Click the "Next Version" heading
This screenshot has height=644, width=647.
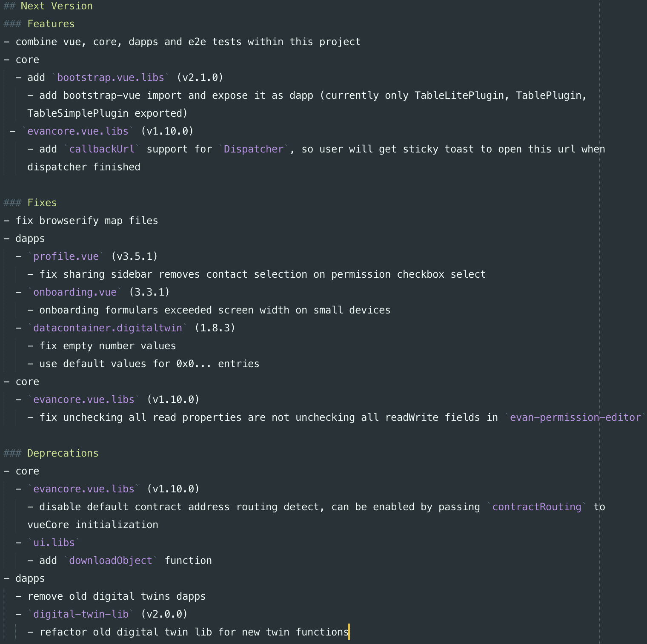click(56, 6)
